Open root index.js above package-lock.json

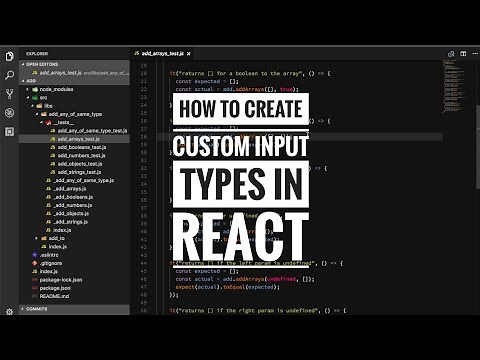[x=74, y=271]
